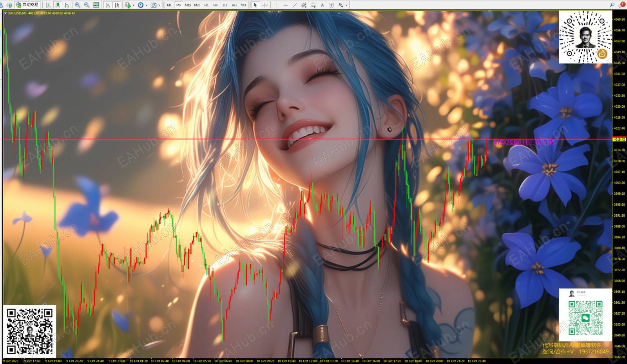
Task: Tile the chart windows
Action: click(96, 5)
